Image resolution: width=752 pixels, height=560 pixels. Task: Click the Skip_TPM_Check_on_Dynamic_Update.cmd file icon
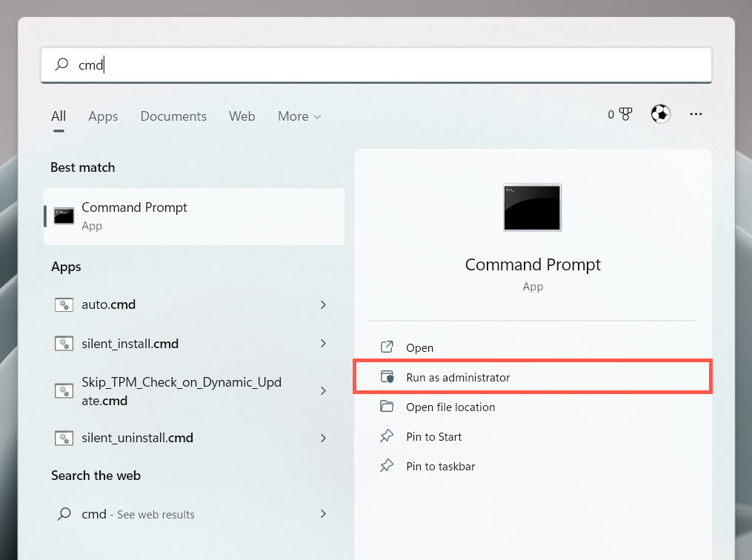pyautogui.click(x=64, y=391)
